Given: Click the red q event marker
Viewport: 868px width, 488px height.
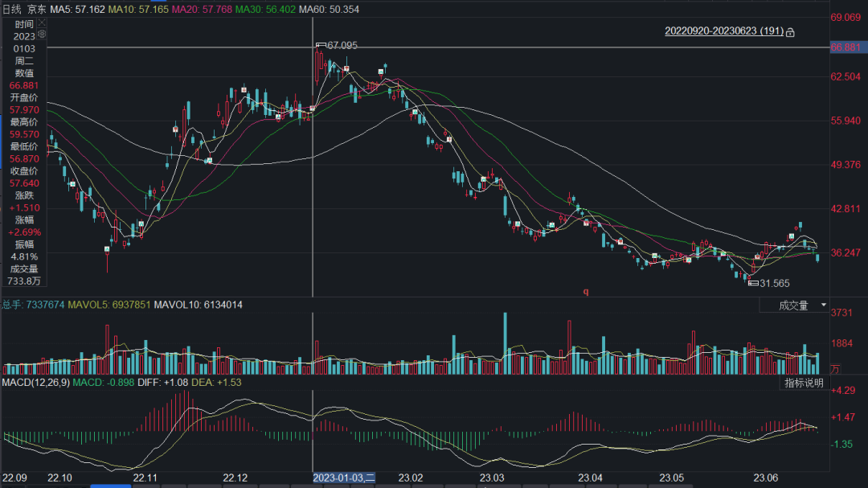Looking at the screenshot, I should [x=586, y=292].
